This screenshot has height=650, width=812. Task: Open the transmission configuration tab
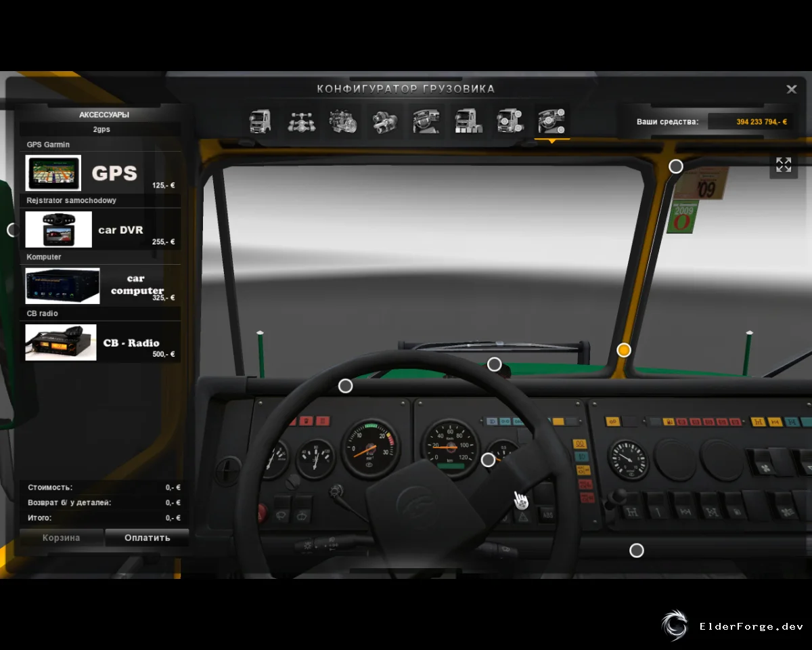pos(384,122)
